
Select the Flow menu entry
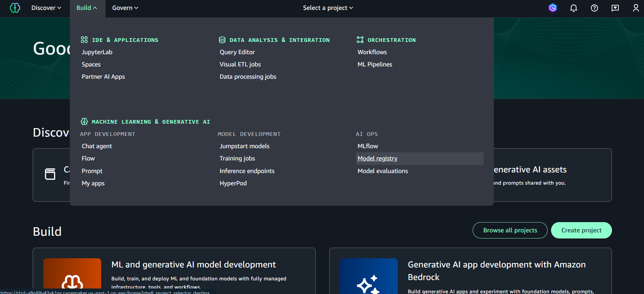[x=88, y=158]
